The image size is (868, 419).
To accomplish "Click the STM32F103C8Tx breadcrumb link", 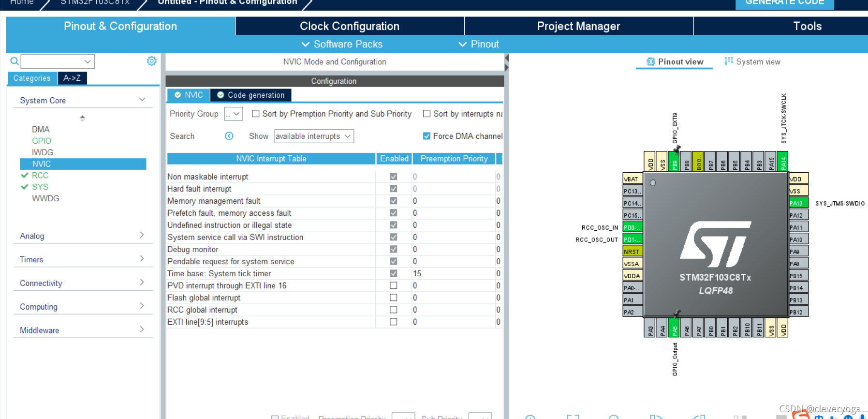I will (x=95, y=2).
